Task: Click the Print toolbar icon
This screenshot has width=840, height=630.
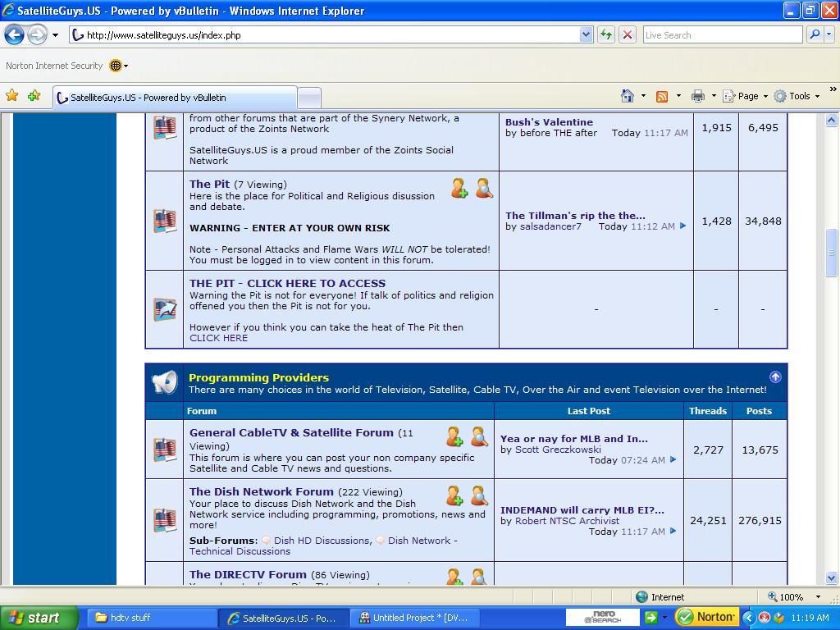Action: tap(697, 97)
